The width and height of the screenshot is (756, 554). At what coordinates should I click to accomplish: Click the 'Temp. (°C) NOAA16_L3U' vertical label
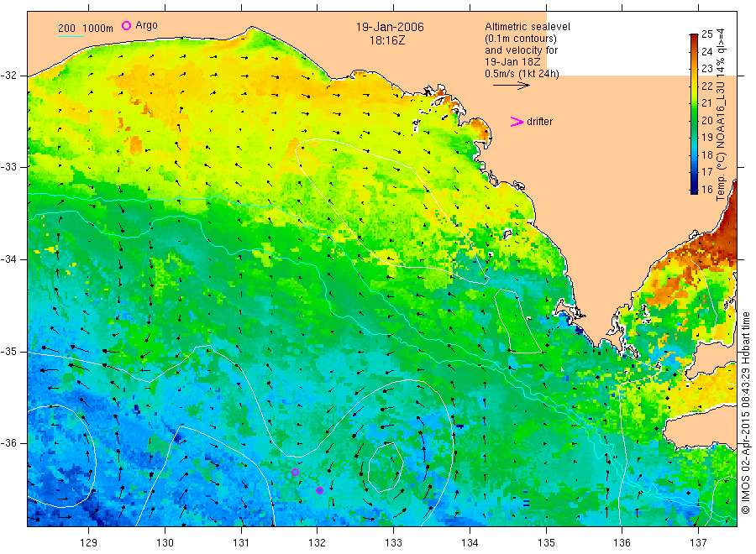click(721, 141)
